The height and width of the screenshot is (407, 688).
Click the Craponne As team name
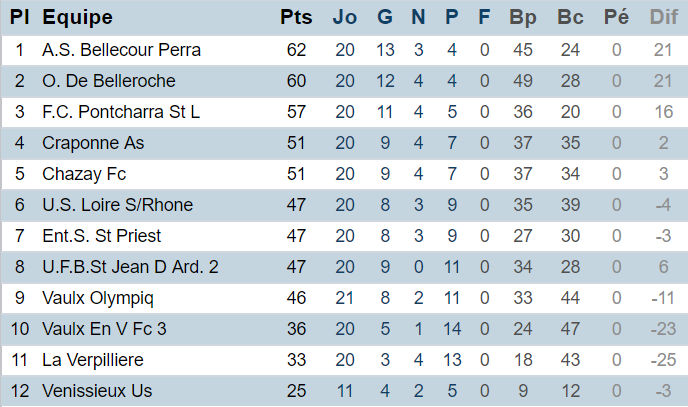click(x=93, y=143)
